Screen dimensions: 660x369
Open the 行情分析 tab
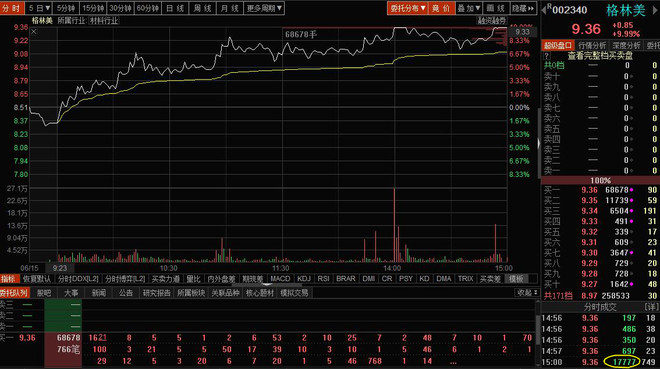[592, 45]
